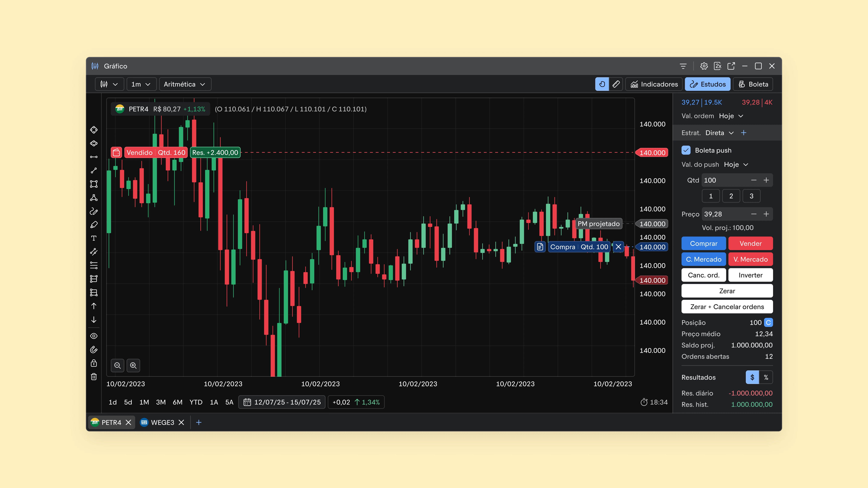Select the highlighter marker tool
Viewport: 868px width, 488px height.
(x=94, y=225)
